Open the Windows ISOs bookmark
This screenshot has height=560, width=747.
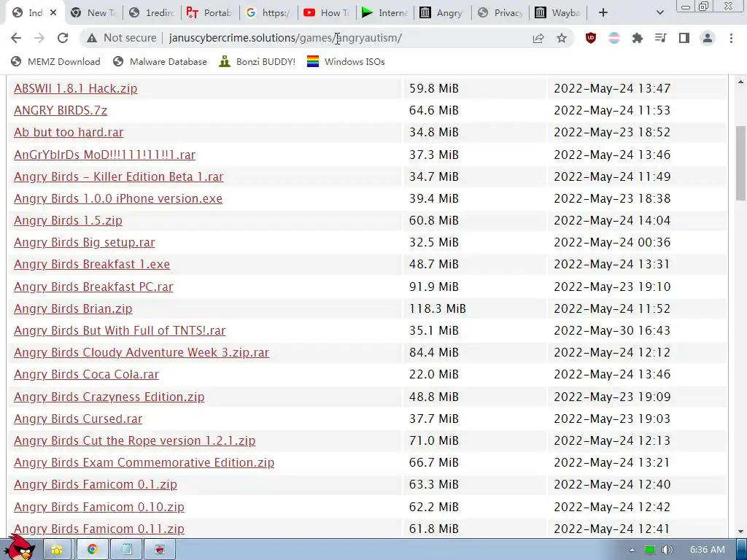(346, 62)
